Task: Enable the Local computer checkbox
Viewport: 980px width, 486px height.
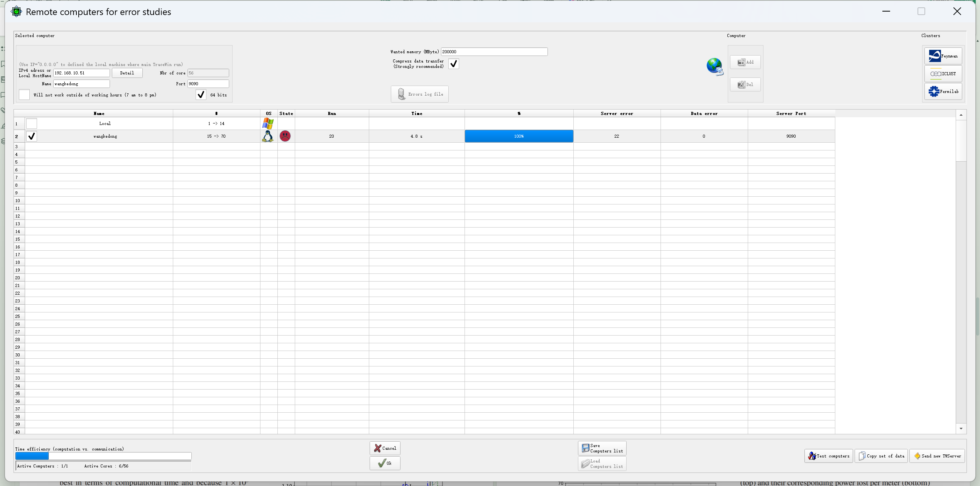Action: pyautogui.click(x=32, y=123)
